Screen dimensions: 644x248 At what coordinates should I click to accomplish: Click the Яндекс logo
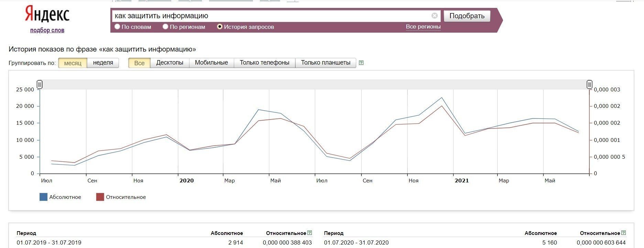click(x=47, y=15)
